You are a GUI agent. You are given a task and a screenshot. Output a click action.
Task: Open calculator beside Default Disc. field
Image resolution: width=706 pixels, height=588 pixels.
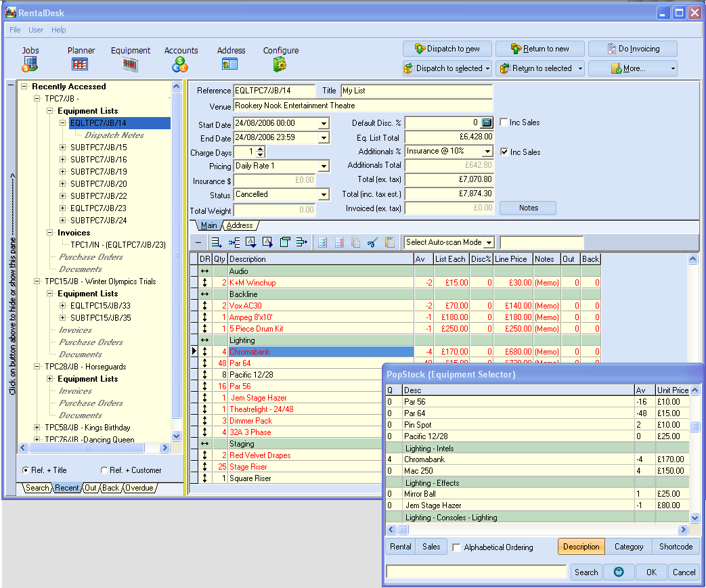486,122
